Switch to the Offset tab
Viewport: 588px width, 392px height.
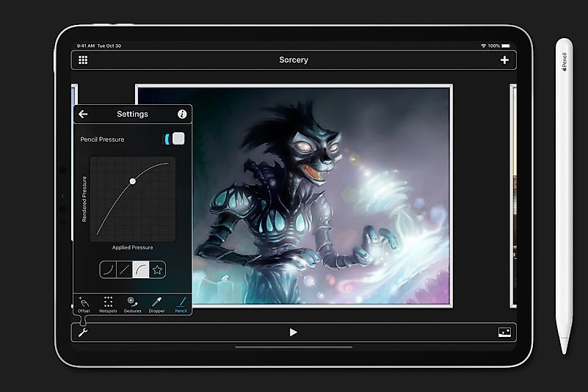pos(84,305)
